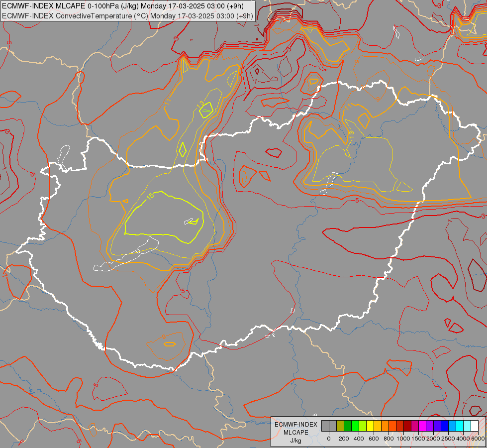Image resolution: width=487 pixels, height=448 pixels.
Task: Pick the orange swatch left of 800
Action: point(385,426)
